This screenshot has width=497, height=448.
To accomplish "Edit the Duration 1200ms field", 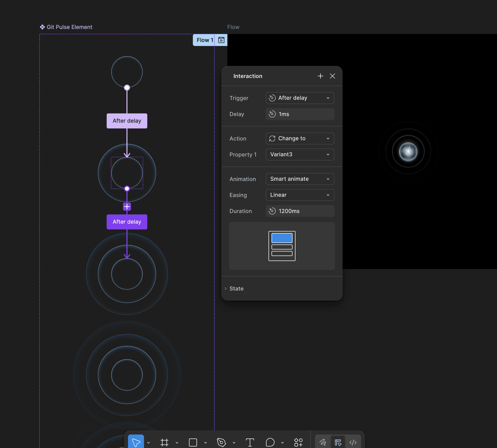I will pyautogui.click(x=300, y=211).
